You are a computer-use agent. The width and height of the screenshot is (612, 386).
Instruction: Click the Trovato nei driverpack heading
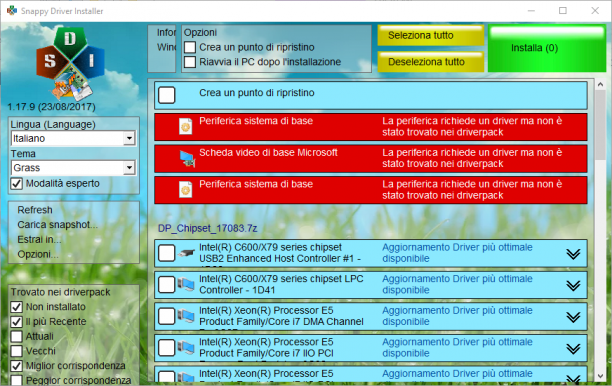tap(60, 292)
